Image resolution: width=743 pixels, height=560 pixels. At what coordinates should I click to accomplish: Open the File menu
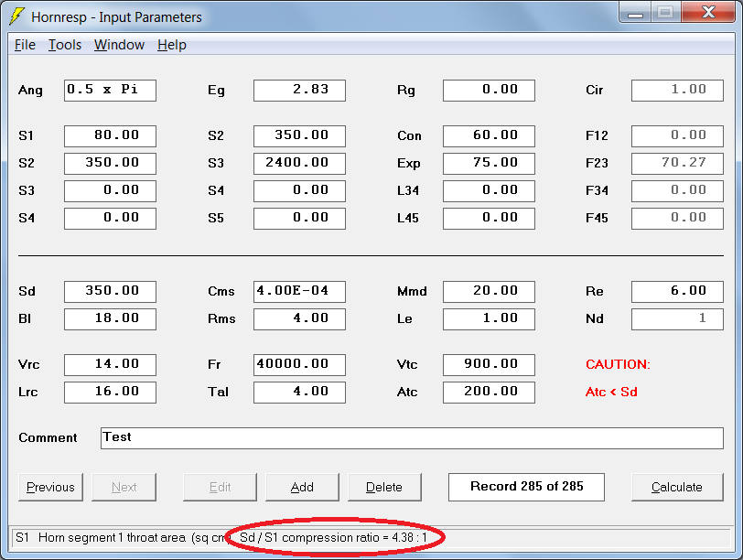pyautogui.click(x=25, y=45)
